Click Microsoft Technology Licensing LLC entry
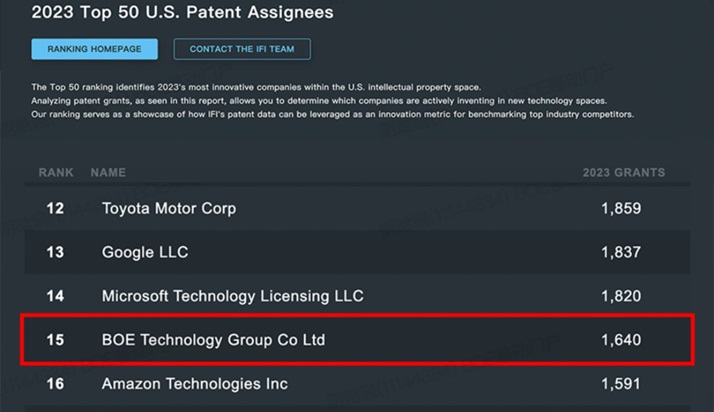Viewport: 714px width, 412px height. click(x=233, y=296)
